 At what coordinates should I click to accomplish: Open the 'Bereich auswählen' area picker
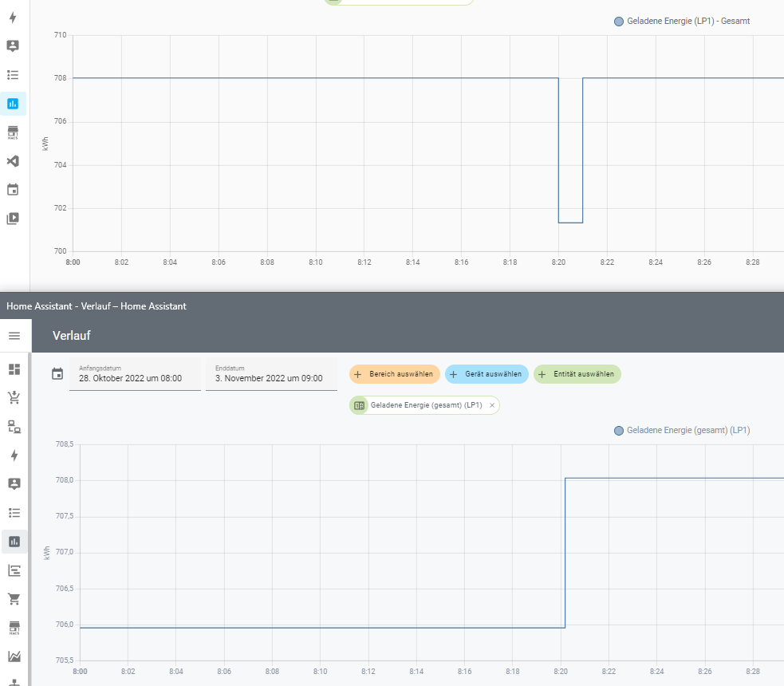(x=395, y=374)
